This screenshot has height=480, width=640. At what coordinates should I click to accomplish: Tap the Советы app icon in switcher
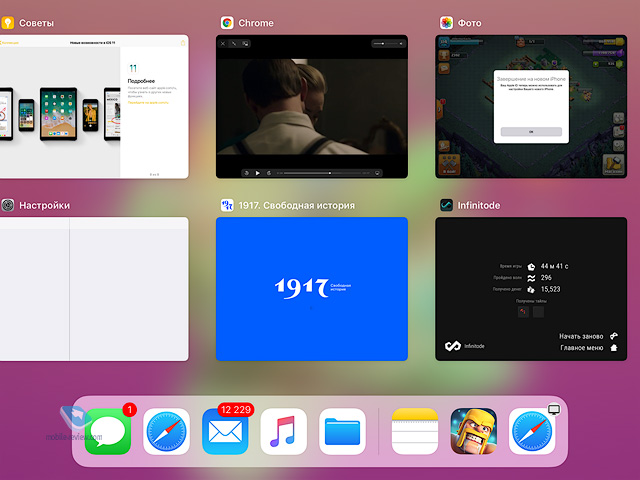(7, 23)
